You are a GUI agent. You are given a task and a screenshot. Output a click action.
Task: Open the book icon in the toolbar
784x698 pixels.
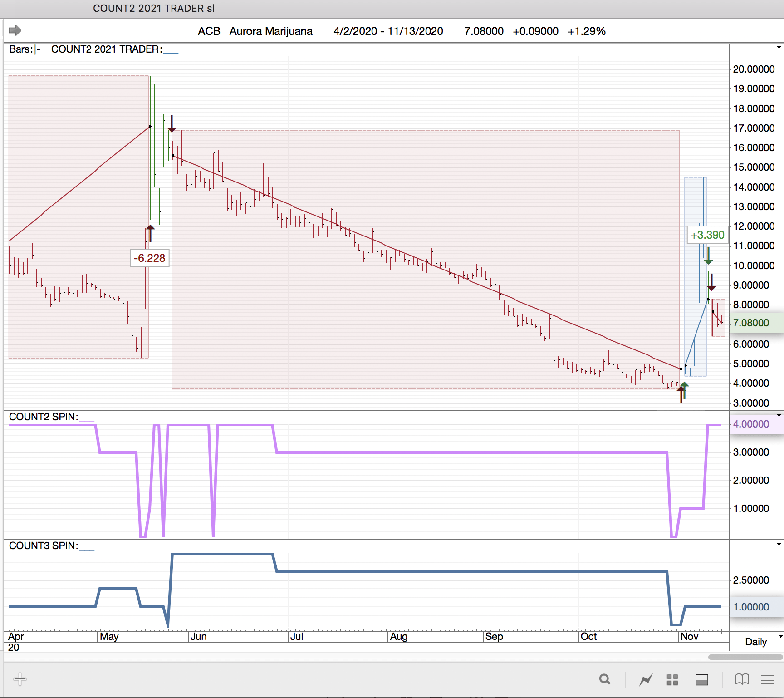(x=742, y=679)
